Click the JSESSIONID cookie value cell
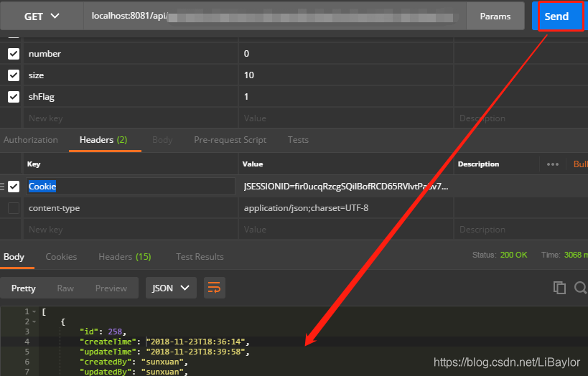The width and height of the screenshot is (588, 376). pos(346,187)
